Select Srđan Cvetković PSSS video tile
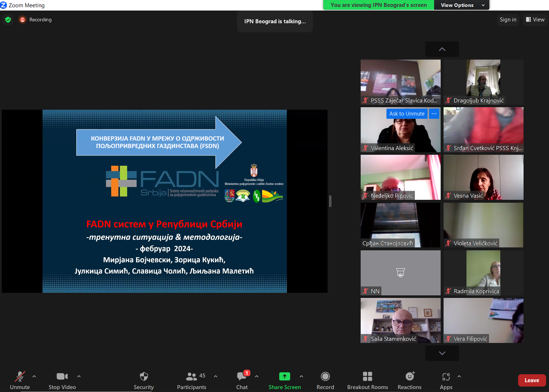Viewport: 549px width, 392px height. (484, 130)
